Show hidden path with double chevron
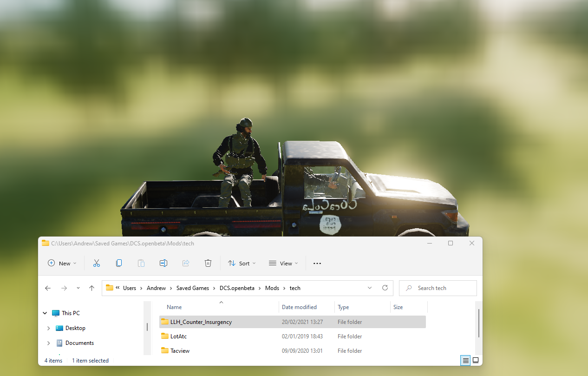The image size is (588, 376). point(118,288)
